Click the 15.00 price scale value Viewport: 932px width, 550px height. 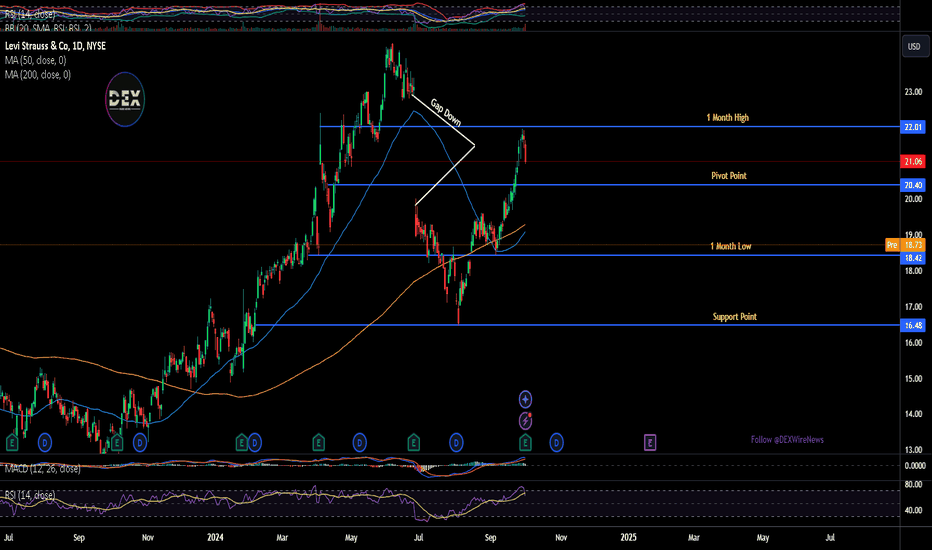913,379
